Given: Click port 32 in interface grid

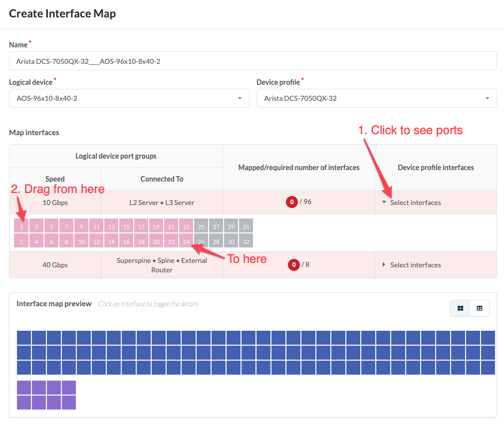Looking at the screenshot, I should point(246,241).
